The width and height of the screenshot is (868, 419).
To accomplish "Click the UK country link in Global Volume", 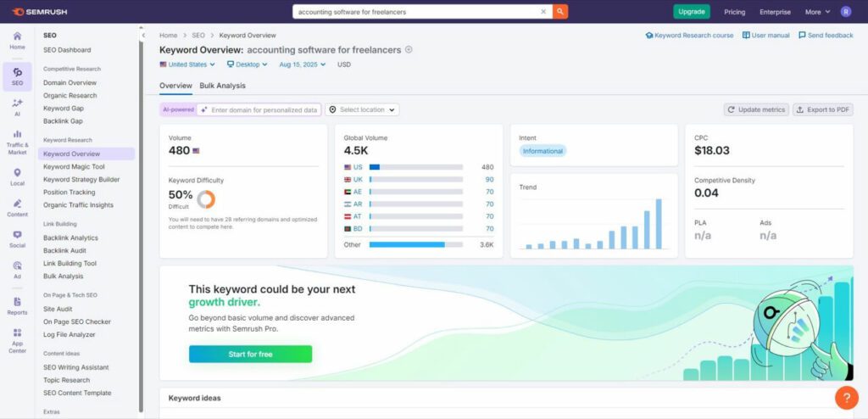I will tap(358, 180).
